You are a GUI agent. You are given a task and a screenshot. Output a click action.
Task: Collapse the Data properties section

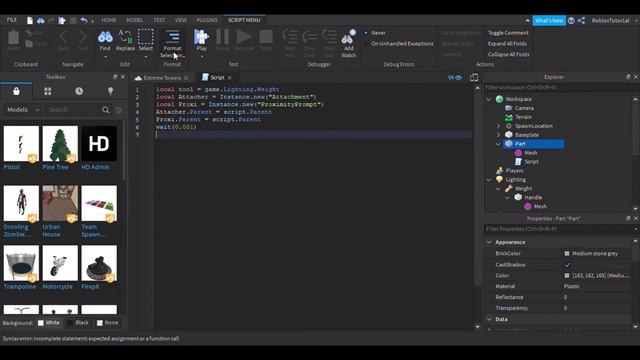click(489, 319)
